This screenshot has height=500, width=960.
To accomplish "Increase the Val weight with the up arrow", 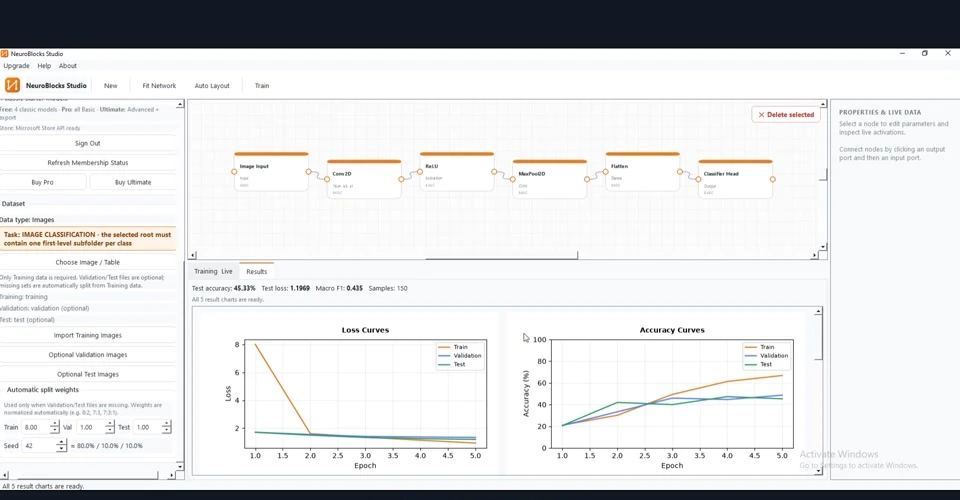I will (110, 424).
